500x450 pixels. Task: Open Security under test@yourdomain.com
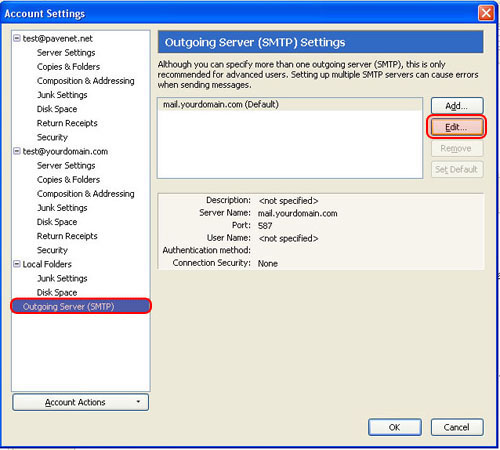[52, 250]
